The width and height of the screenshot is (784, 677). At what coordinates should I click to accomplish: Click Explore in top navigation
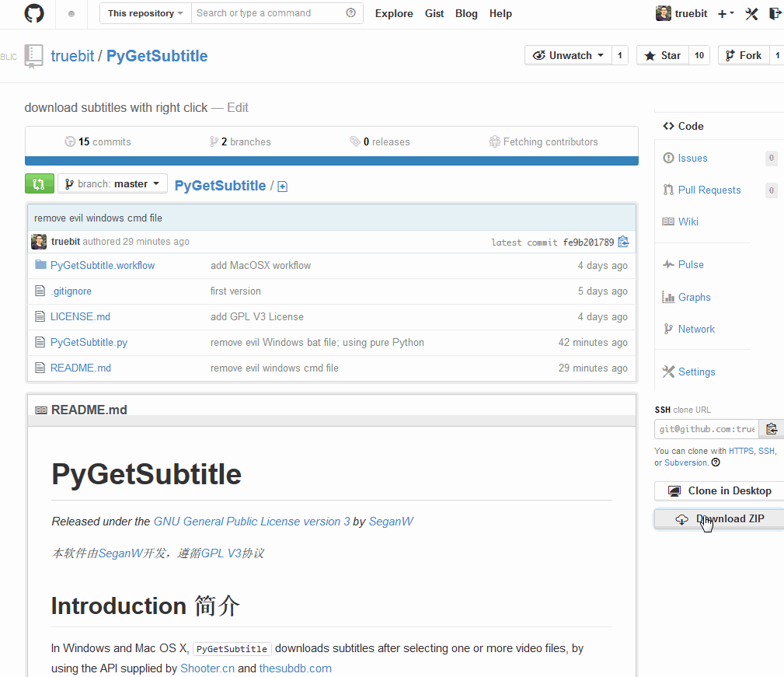[394, 13]
